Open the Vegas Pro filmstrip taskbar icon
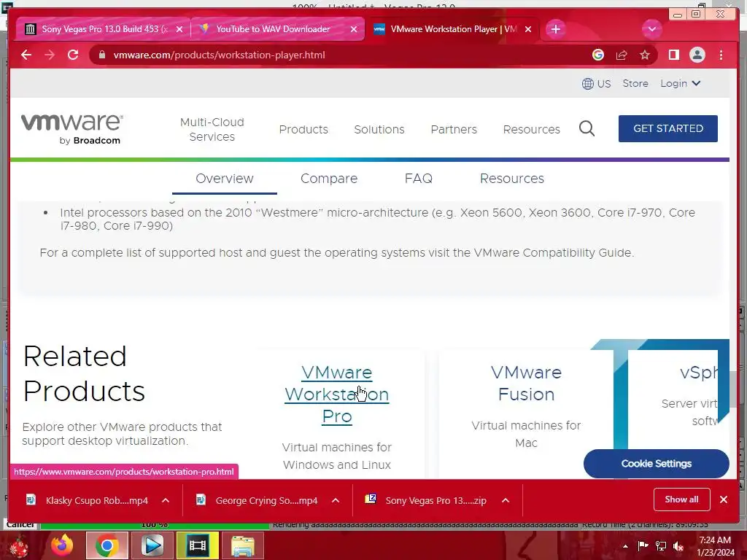 [x=197, y=545]
